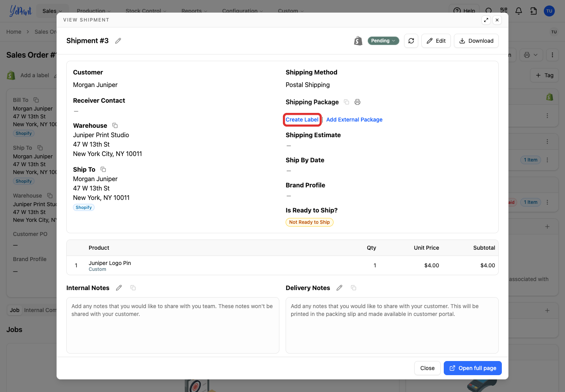The width and height of the screenshot is (565, 392).
Task: Open the Configuration menu
Action: 242,11
